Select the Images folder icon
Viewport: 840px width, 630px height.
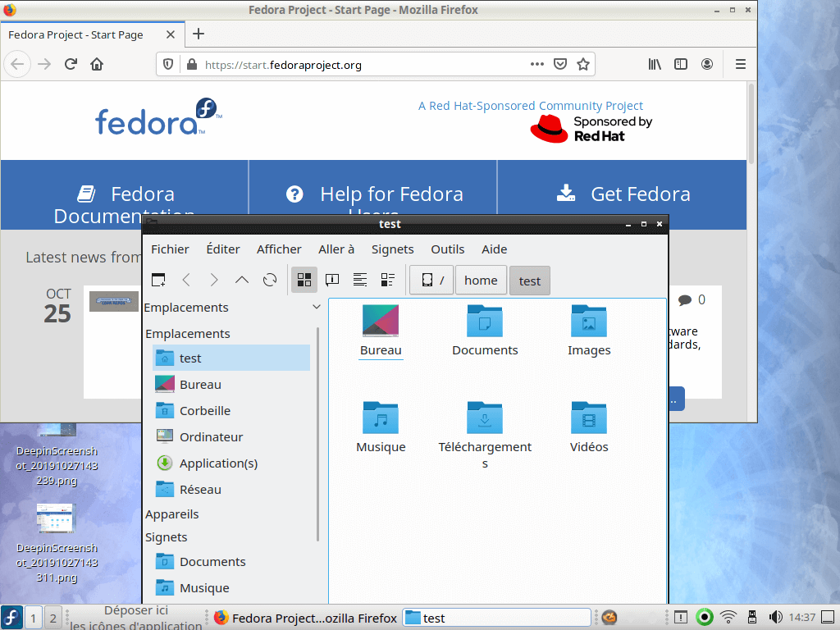click(589, 321)
